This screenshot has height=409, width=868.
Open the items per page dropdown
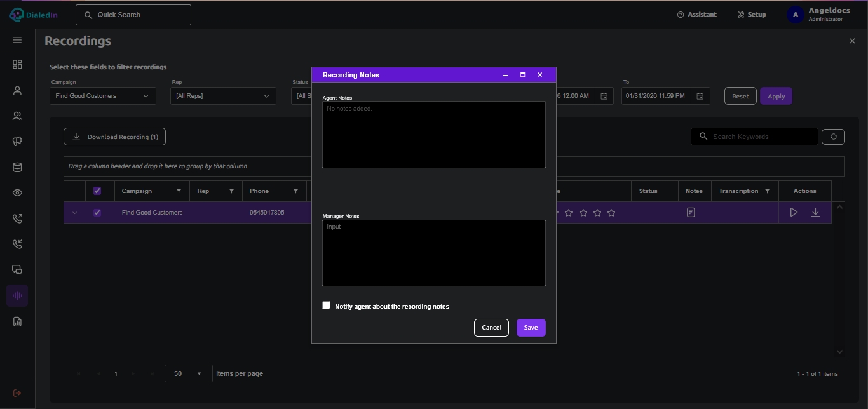point(188,373)
